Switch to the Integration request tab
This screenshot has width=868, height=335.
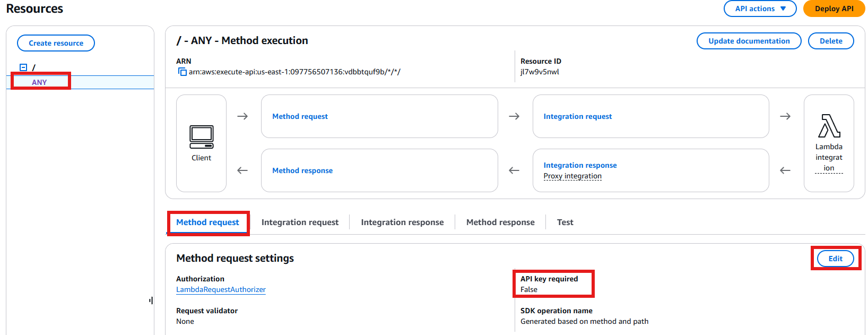pos(300,222)
